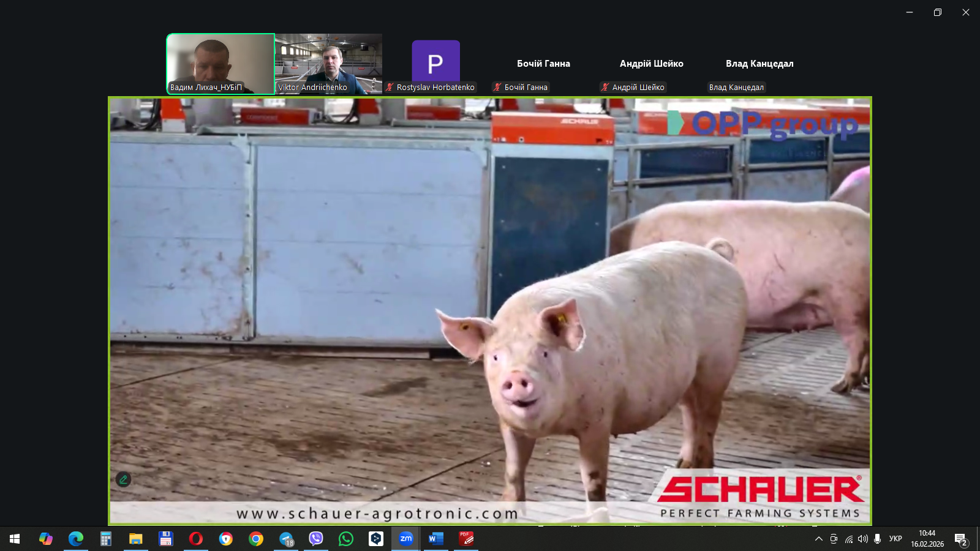Open Viber from the taskbar
This screenshot has height=551, width=980.
[x=316, y=539]
